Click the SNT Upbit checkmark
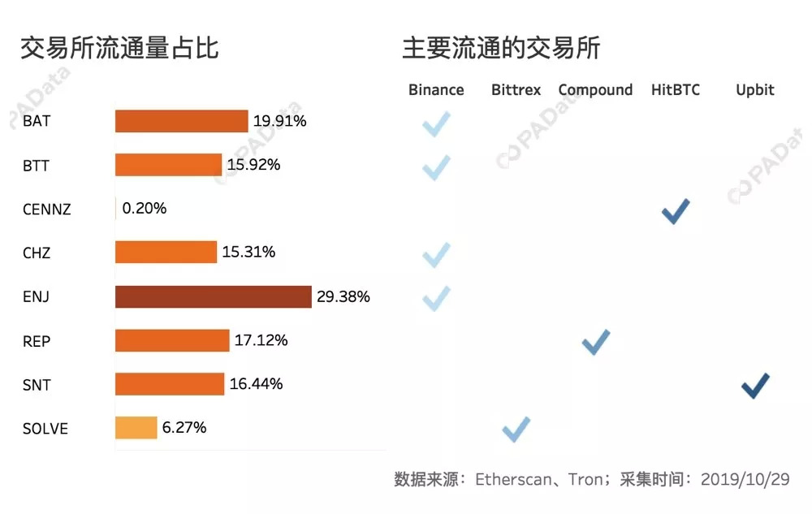This screenshot has height=514, width=812. 755,386
